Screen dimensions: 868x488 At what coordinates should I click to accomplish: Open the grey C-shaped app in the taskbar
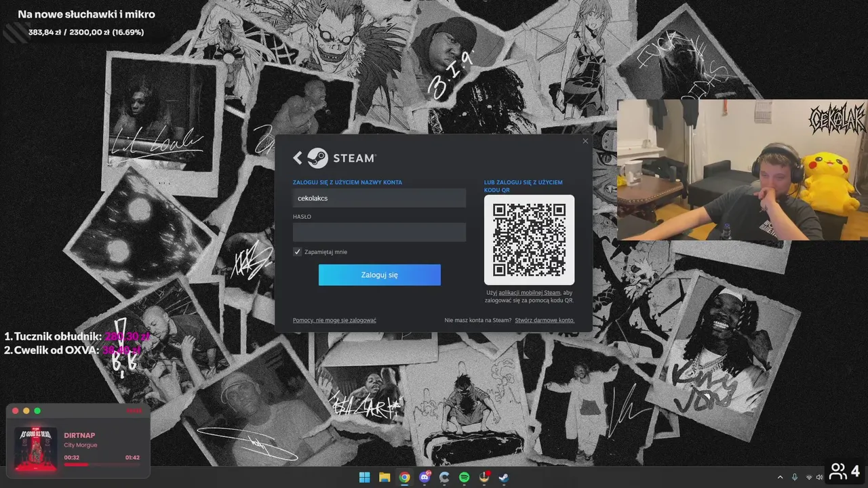pos(444,477)
